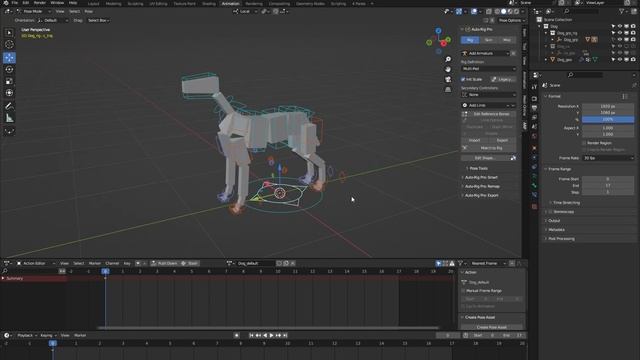Select the Rig tab in Auto-Rig Pro
Screen dimensions: 640x360
pos(470,40)
